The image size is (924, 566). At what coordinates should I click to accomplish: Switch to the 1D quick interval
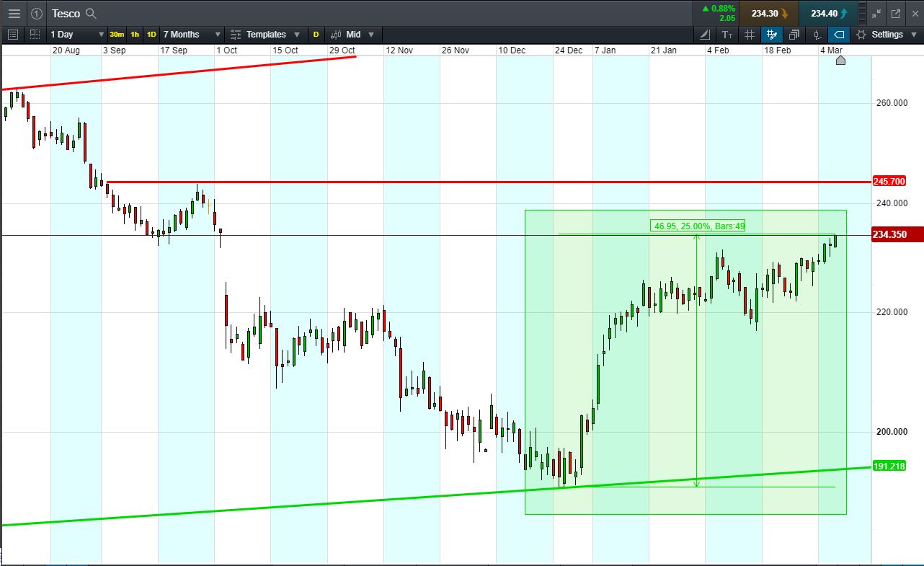pyautogui.click(x=151, y=34)
